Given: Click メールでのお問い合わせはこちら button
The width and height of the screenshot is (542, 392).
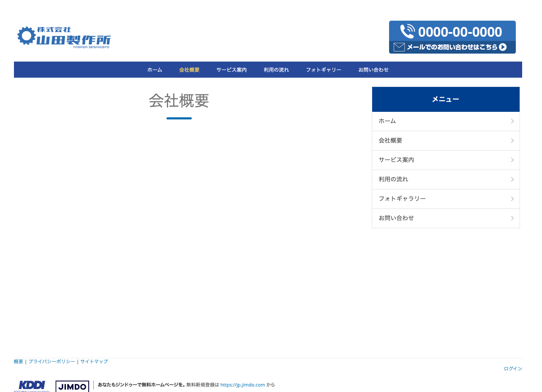Looking at the screenshot, I should [452, 47].
